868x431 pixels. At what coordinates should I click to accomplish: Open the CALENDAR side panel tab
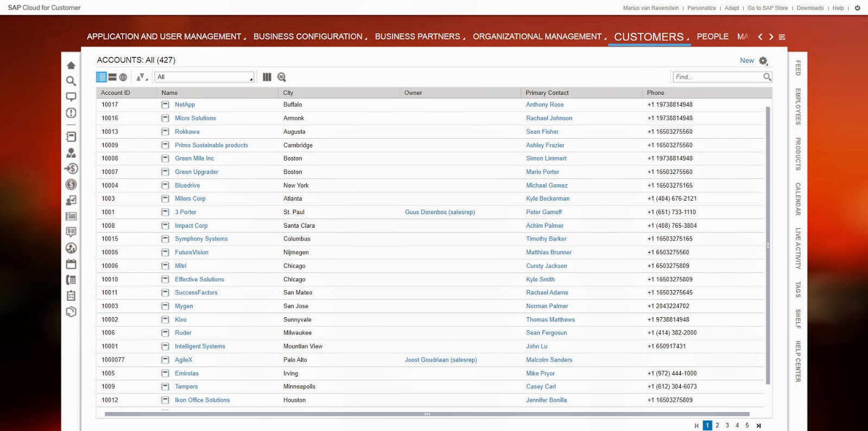(798, 199)
